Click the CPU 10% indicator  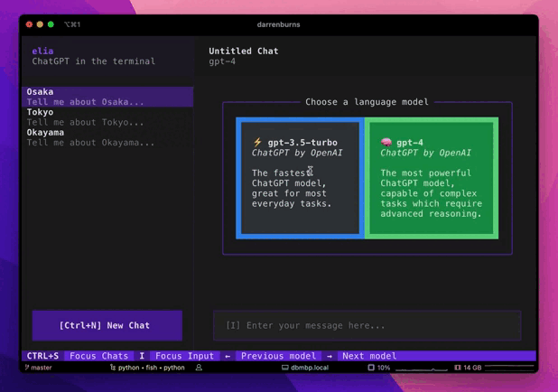pos(379,368)
